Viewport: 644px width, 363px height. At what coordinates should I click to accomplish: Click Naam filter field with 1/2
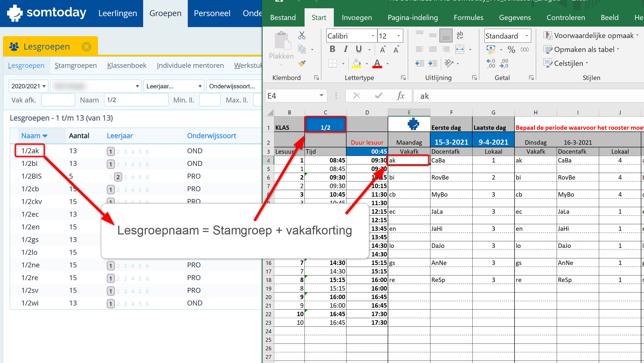(136, 100)
